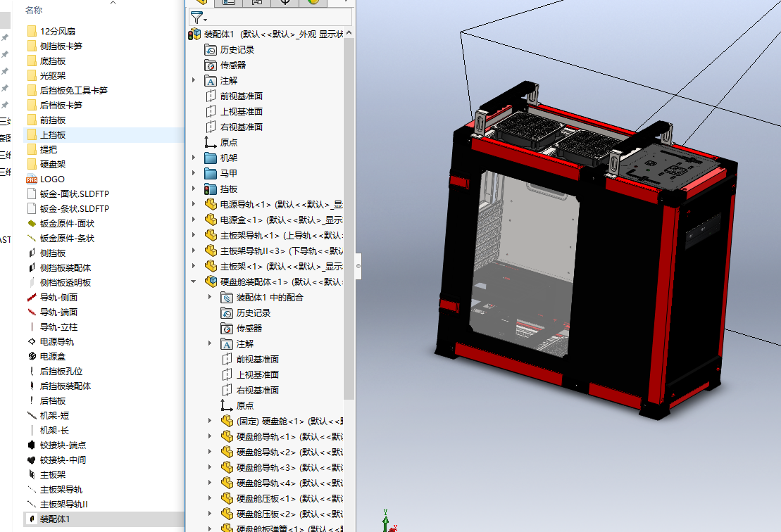The height and width of the screenshot is (532, 781).
Task: Click the 名称 column header in Explorer
Action: (34, 10)
